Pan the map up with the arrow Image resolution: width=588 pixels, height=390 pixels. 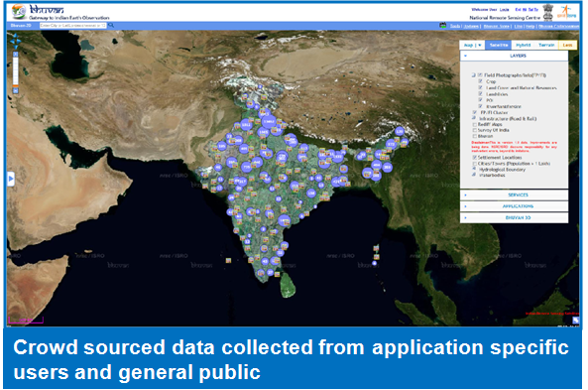(x=16, y=36)
